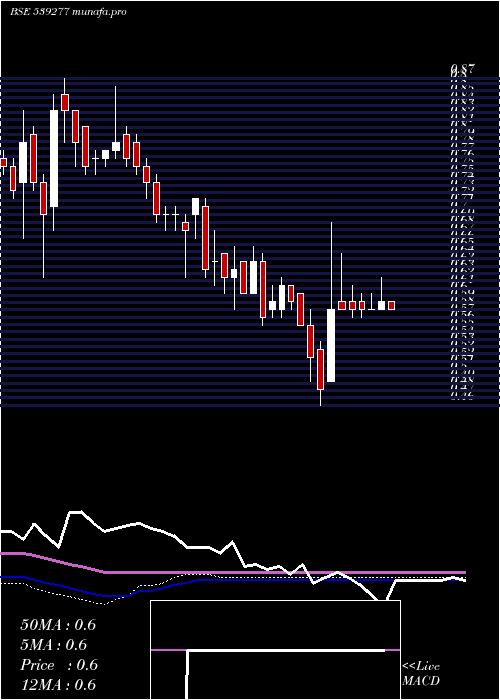Click the '<<Live MACD' label

pyautogui.click(x=421, y=674)
